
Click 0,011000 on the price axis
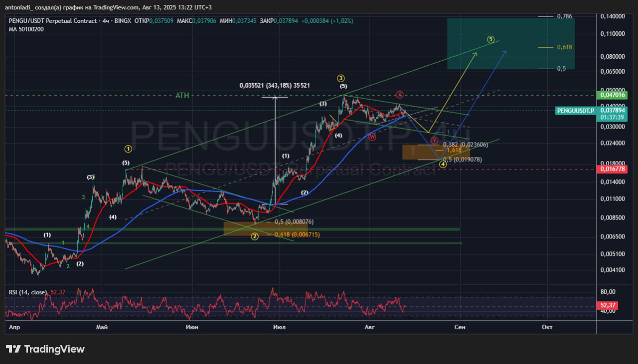(x=613, y=199)
